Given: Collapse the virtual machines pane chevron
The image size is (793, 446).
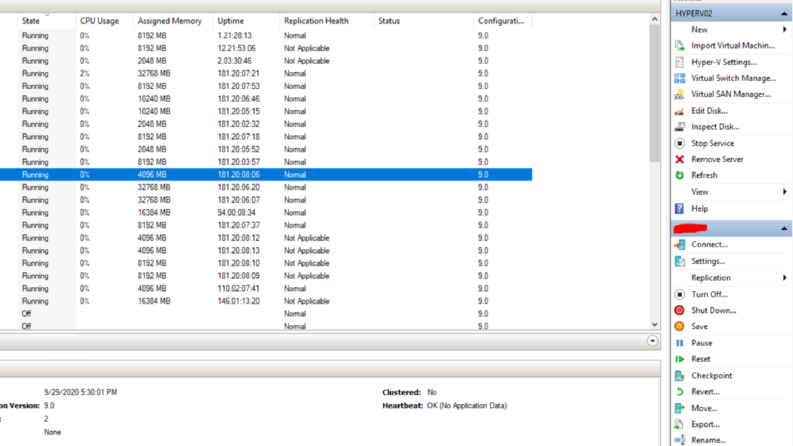Looking at the screenshot, I should (x=652, y=341).
